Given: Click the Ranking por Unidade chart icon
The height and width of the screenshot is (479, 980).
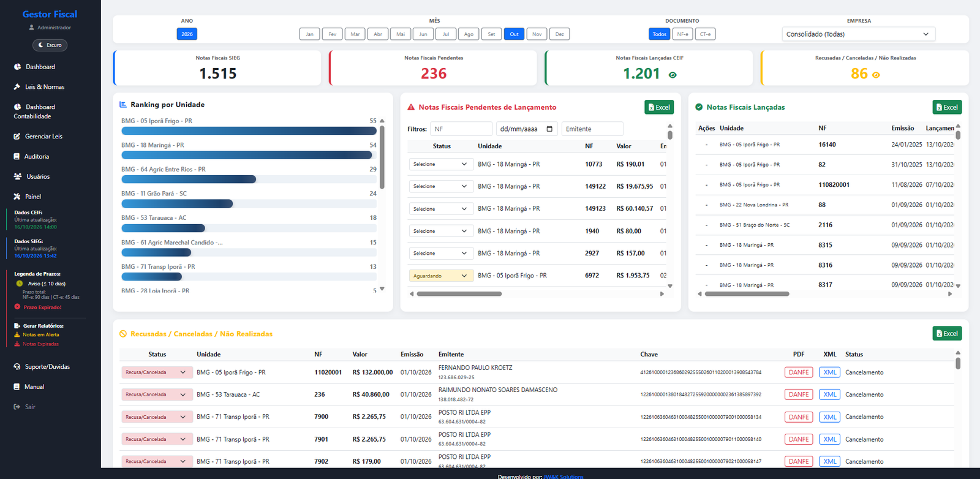Looking at the screenshot, I should coord(123,105).
